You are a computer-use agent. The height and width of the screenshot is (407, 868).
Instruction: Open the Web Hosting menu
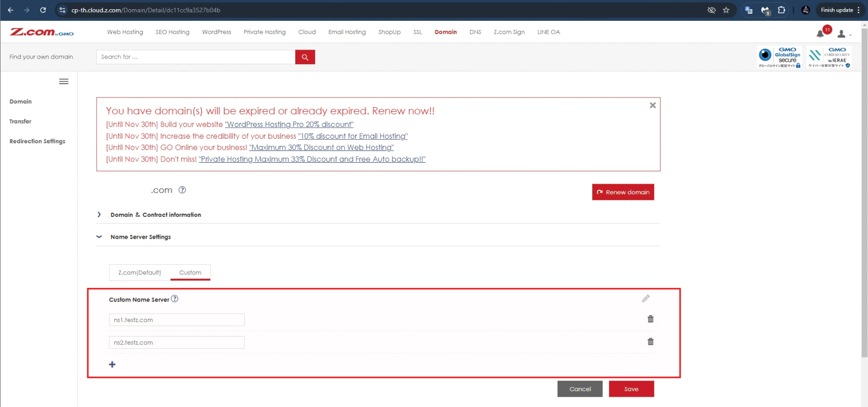point(125,32)
